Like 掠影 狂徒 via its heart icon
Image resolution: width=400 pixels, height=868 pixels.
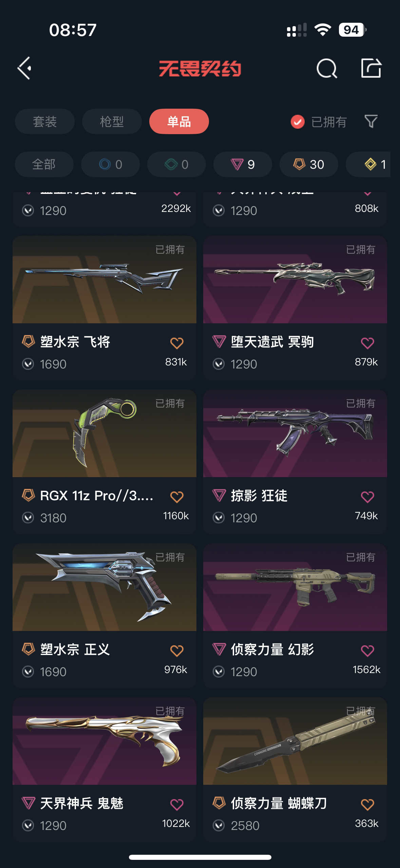pyautogui.click(x=367, y=497)
